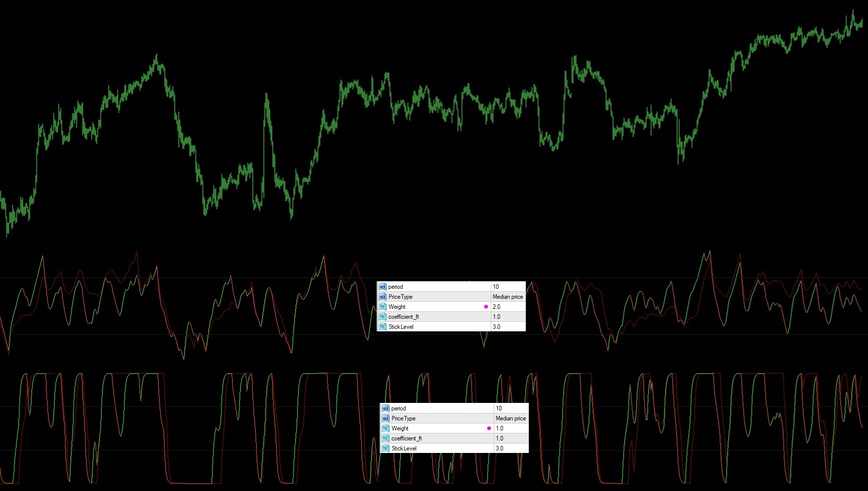Image resolution: width=868 pixels, height=491 pixels.
Task: Select the "coefficient_ft" label in upper table
Action: (x=404, y=317)
